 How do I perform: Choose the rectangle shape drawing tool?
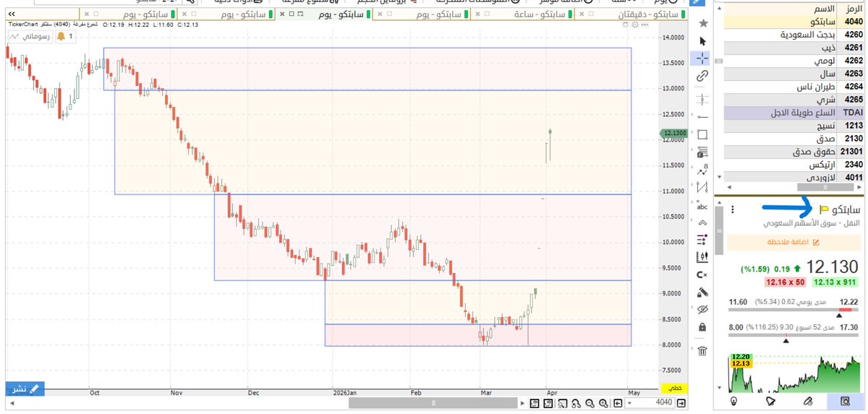(702, 134)
